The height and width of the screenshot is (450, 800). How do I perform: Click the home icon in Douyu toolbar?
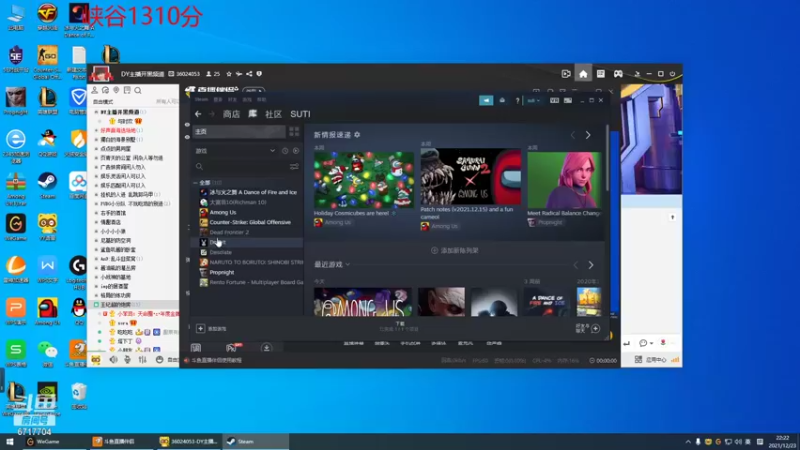coord(583,74)
